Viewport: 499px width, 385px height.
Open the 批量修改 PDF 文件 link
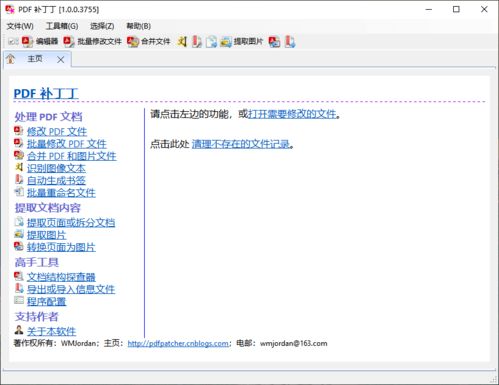point(67,144)
